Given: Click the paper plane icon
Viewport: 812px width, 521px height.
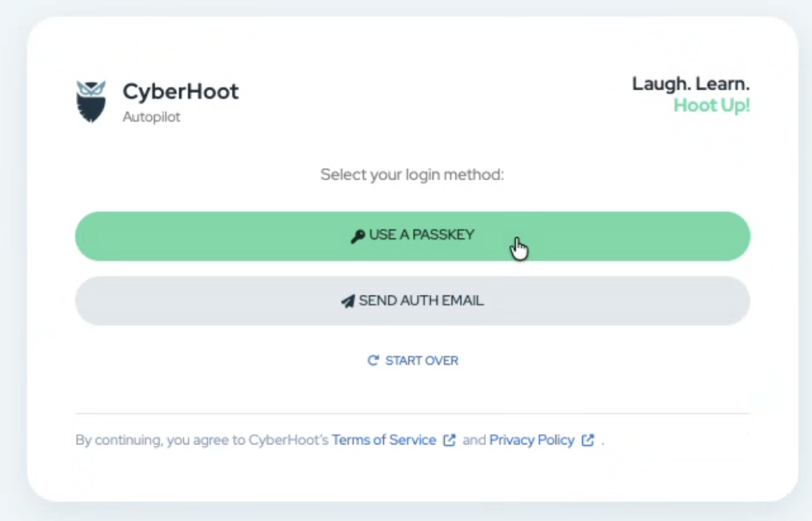Looking at the screenshot, I should click(348, 301).
